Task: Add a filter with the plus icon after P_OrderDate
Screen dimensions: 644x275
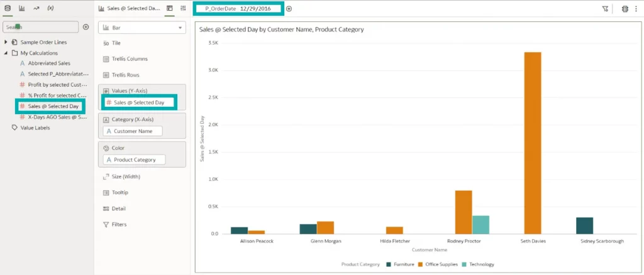Action: coord(289,9)
